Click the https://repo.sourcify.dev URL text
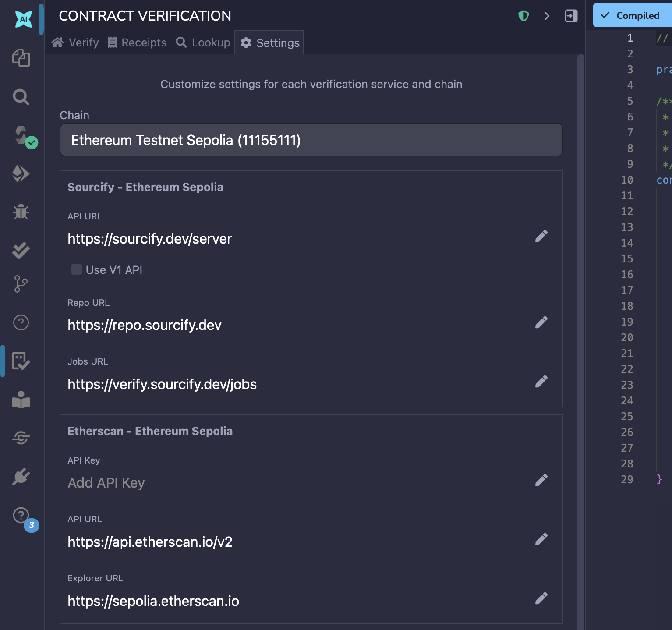The width and height of the screenshot is (672, 630). click(145, 325)
